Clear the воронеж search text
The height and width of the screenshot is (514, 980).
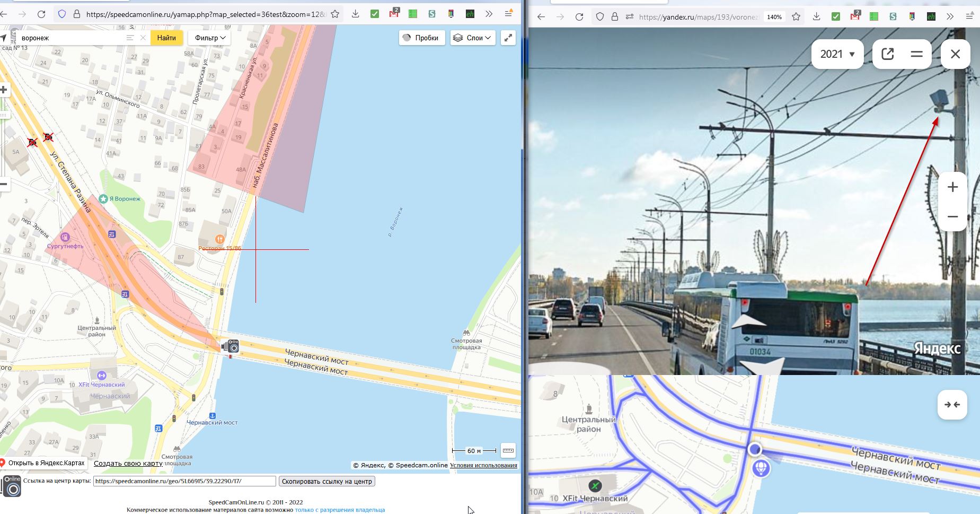[x=143, y=38]
